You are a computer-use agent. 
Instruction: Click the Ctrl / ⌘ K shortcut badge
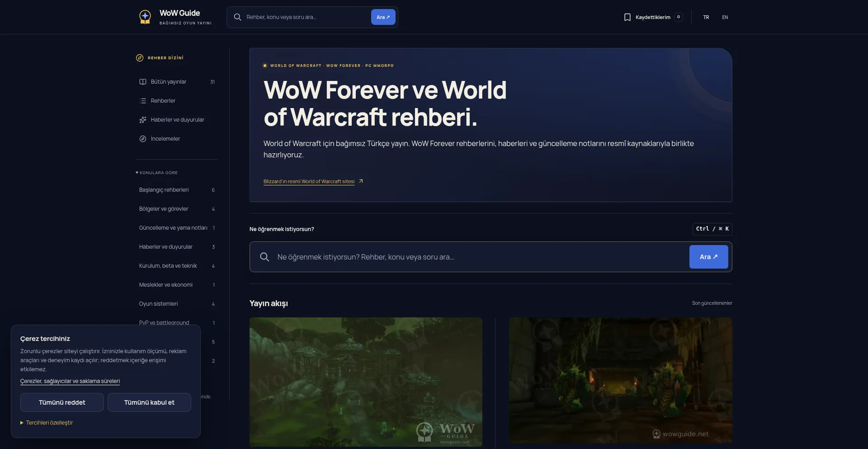pos(712,229)
